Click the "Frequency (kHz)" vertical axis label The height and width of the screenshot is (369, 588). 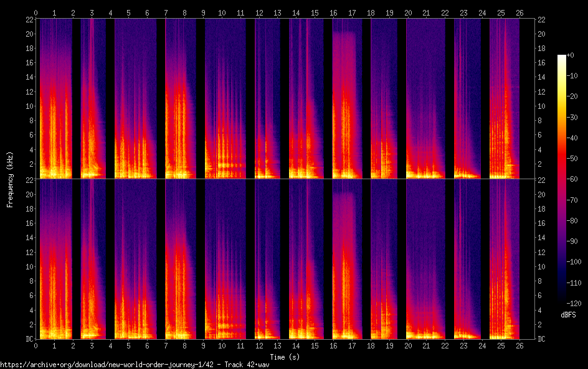click(x=10, y=179)
